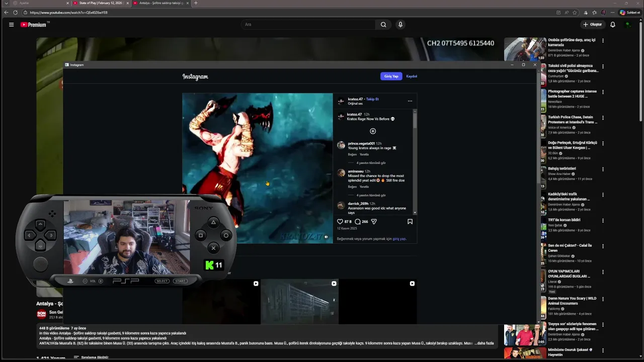Screen dimensions: 644x362
Task: Open options for 'TRT'de korsan bildiri' video
Action: click(603, 220)
